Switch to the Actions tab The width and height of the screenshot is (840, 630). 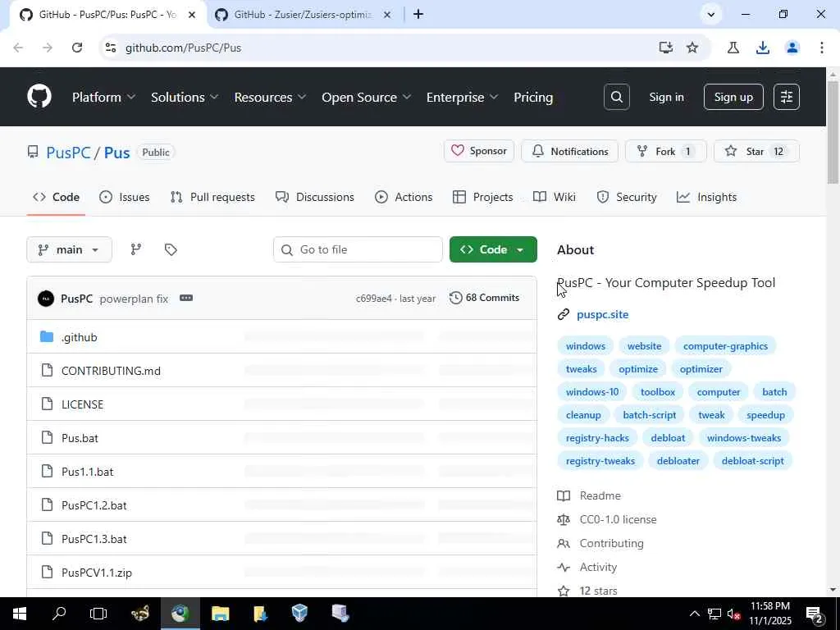coord(404,197)
